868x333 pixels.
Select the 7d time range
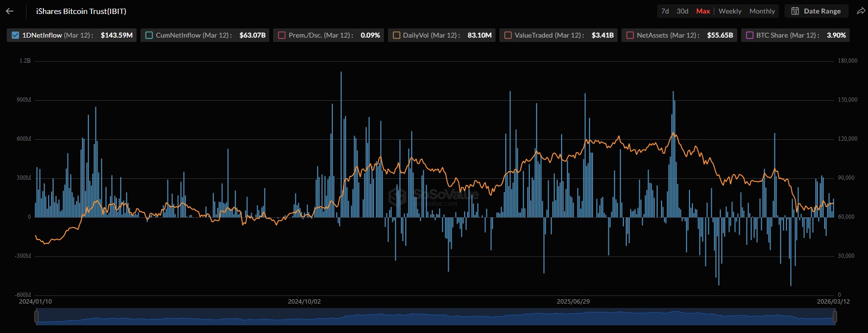click(x=665, y=11)
